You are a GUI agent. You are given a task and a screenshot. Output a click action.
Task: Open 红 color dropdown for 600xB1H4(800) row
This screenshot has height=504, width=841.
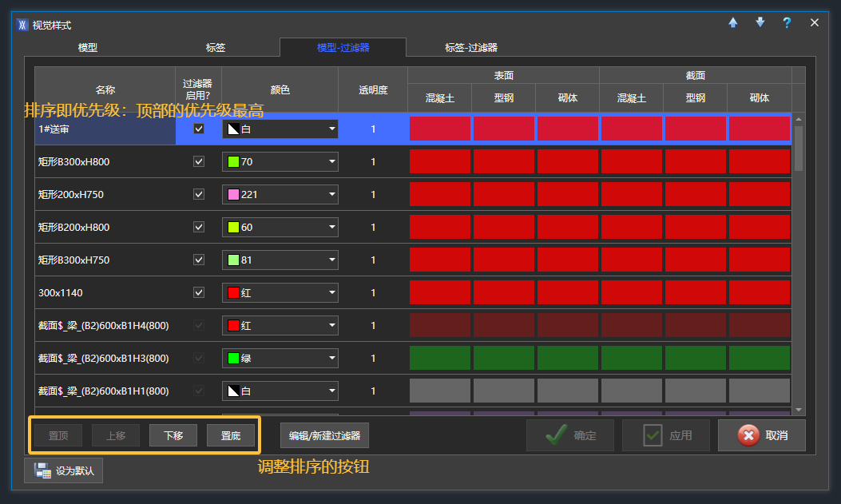[280, 325]
